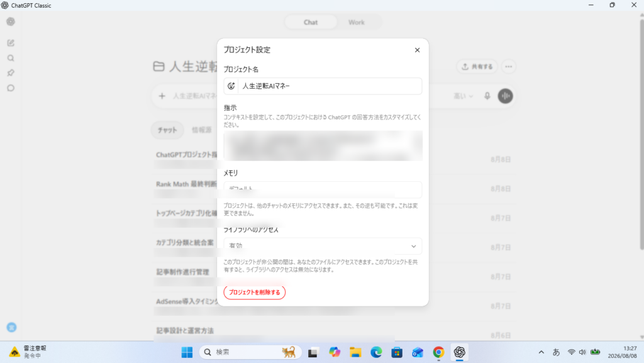Click the IME あ input indicator
This screenshot has width=644, height=363.
point(556,352)
